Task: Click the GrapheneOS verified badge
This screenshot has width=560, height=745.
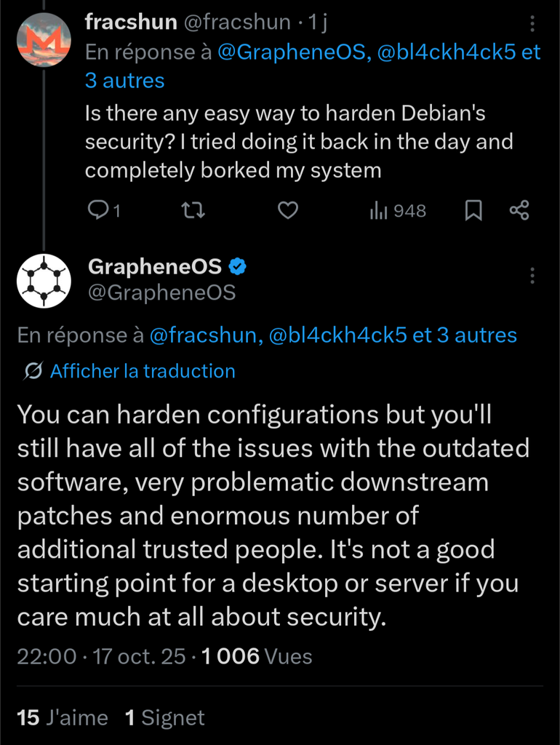Action: pos(238,267)
